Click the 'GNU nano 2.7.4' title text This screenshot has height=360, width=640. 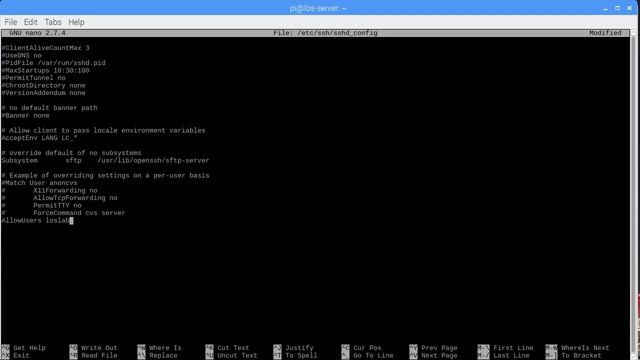click(x=37, y=33)
